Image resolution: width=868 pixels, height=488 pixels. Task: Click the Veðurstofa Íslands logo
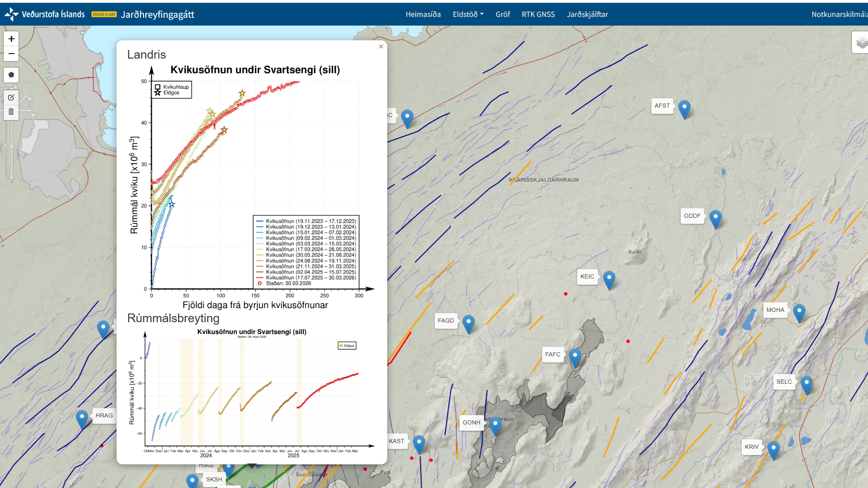[45, 14]
